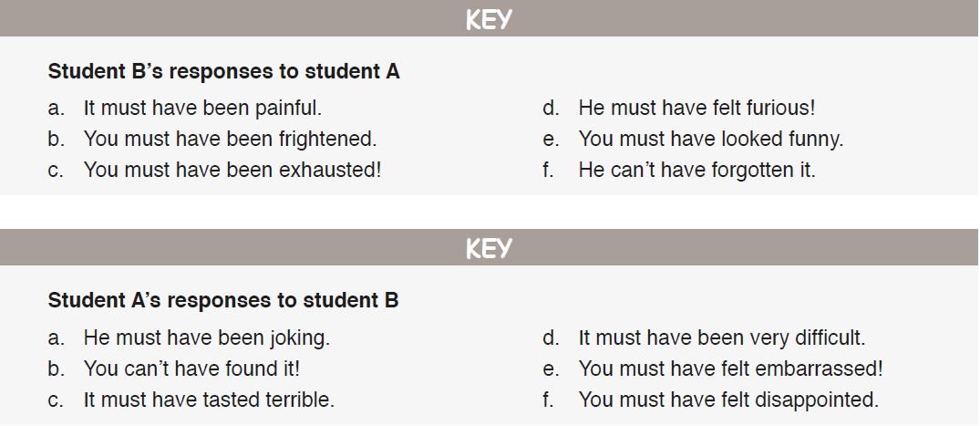This screenshot has height=426, width=980.
Task: Click sentence 'You must have been frightened.'
Action: coord(230,139)
